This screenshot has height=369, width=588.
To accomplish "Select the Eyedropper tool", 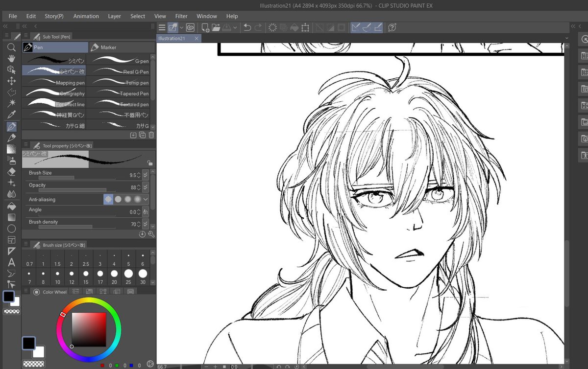I will coord(12,115).
